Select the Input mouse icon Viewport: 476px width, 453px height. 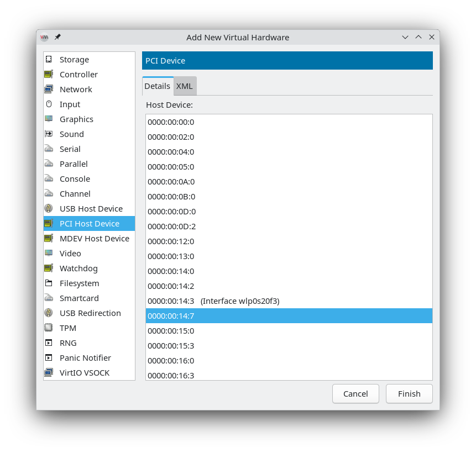click(x=49, y=104)
